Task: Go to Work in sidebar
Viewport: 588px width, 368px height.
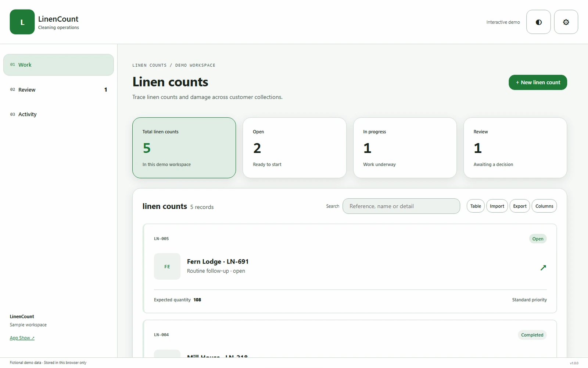Action: (x=58, y=65)
